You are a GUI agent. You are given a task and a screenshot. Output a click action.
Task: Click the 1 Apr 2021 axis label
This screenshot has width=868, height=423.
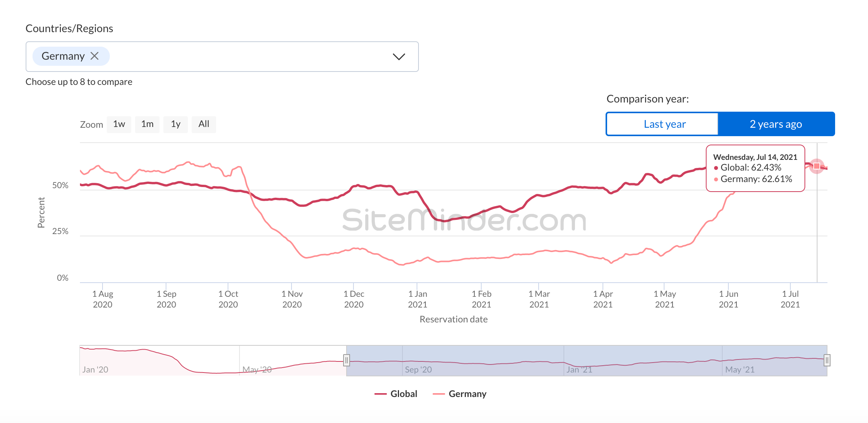click(x=603, y=299)
